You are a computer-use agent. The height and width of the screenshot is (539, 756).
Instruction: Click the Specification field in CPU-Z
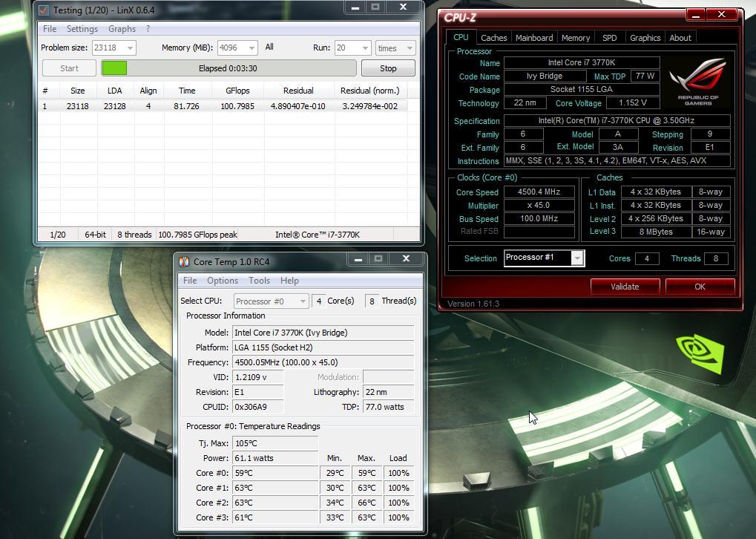click(617, 120)
